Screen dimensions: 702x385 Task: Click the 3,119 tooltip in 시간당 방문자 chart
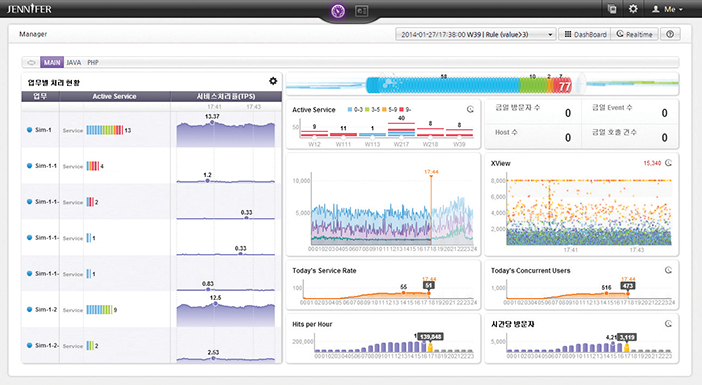pos(627,337)
